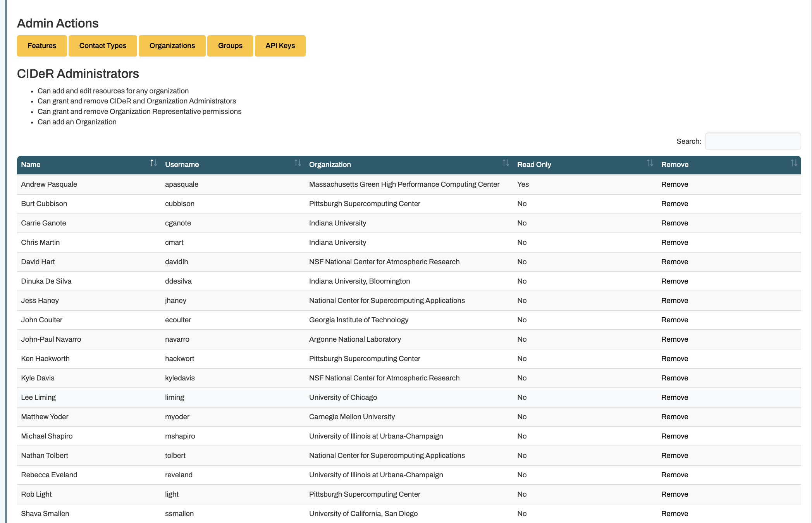The image size is (812, 523).
Task: Remove John-Paul Navarro as administrator
Action: coord(674,339)
